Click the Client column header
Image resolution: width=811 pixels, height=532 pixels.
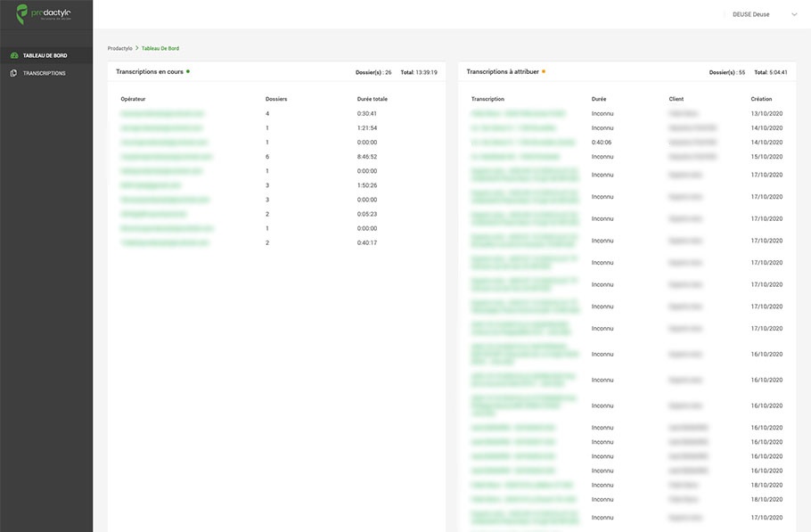tap(676, 99)
